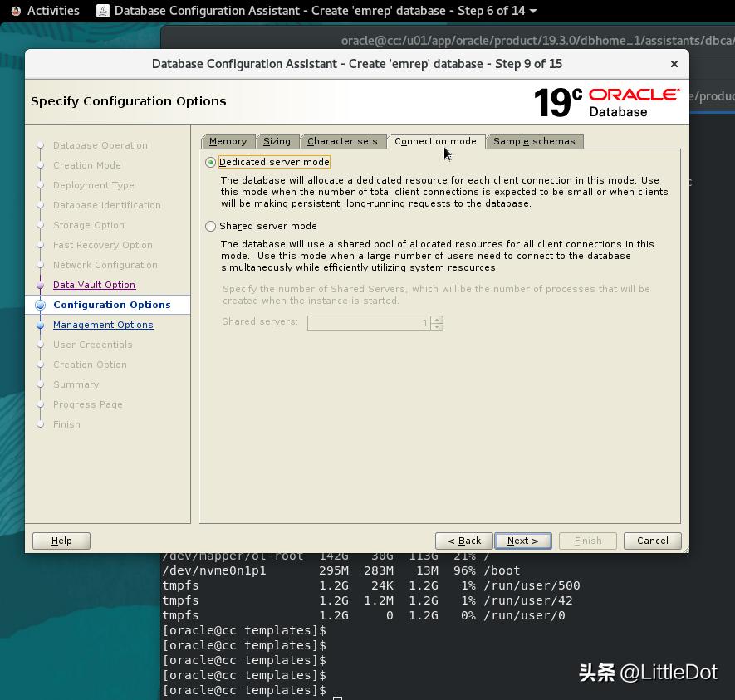Switch to the Sizing tab
The image size is (735, 700).
(x=277, y=141)
